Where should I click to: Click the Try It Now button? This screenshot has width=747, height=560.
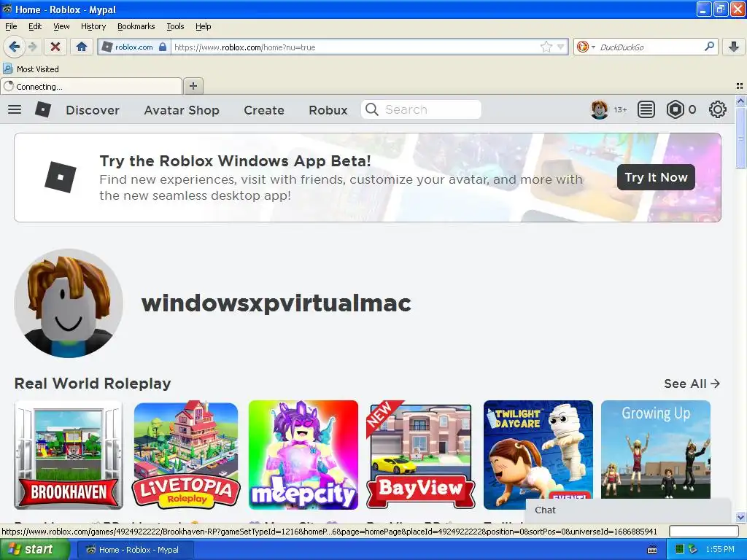coord(656,177)
